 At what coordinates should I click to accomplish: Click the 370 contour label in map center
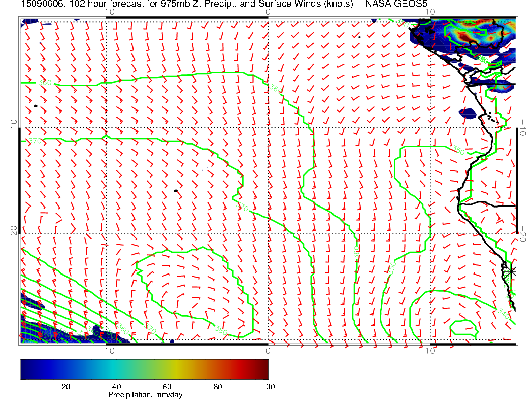point(243,207)
